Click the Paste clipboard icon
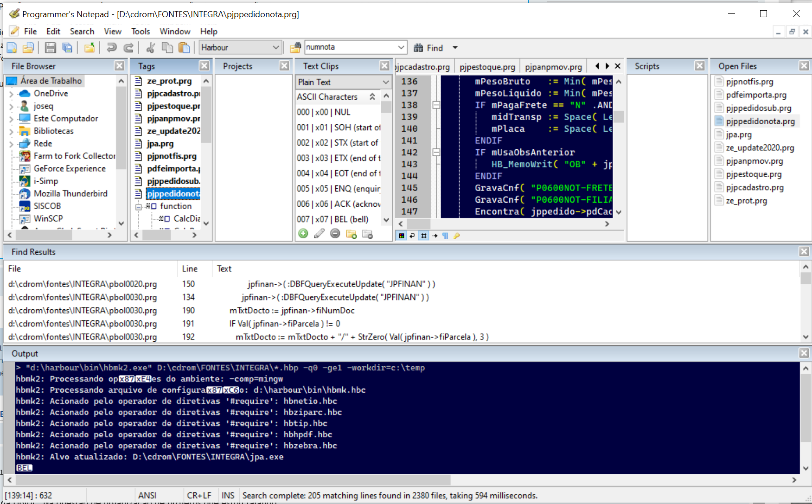This screenshot has width=812, height=504. tap(184, 48)
